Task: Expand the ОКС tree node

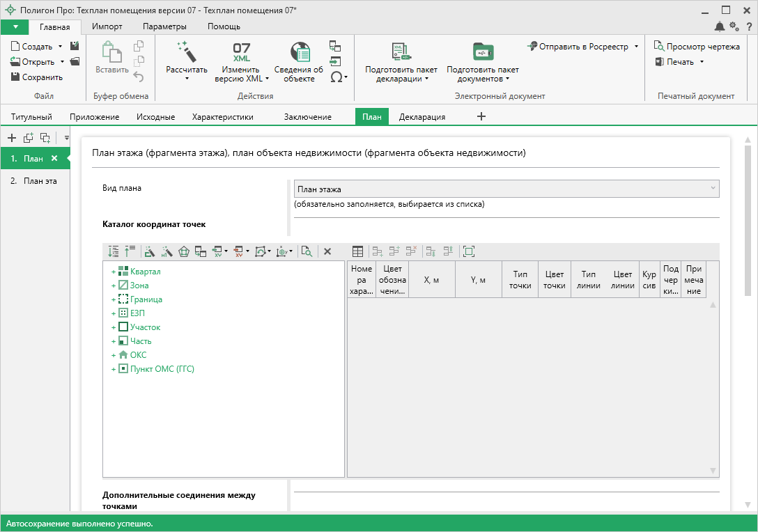Action: pyautogui.click(x=113, y=355)
